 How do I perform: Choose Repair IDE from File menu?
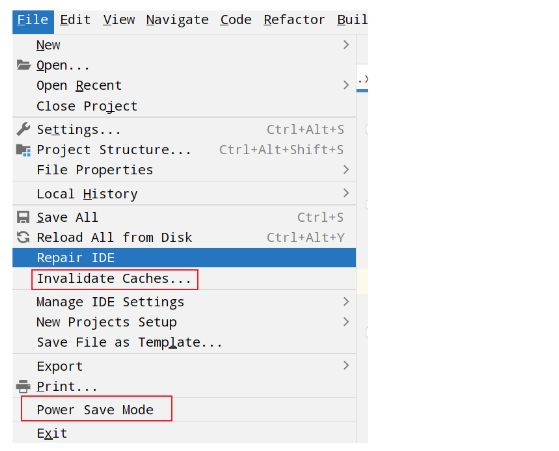(x=184, y=257)
